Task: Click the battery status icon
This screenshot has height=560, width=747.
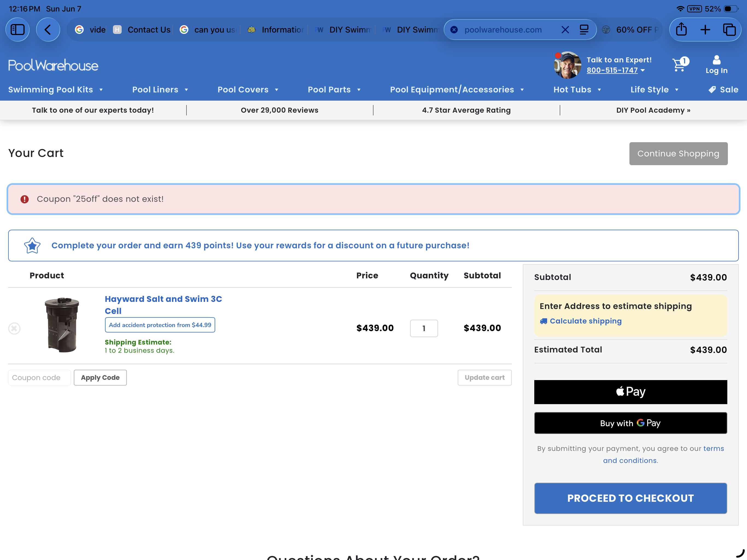Action: coord(731,9)
